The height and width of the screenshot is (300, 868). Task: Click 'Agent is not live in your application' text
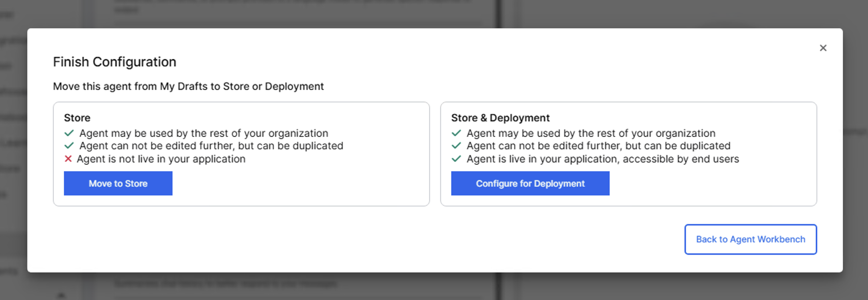click(161, 159)
